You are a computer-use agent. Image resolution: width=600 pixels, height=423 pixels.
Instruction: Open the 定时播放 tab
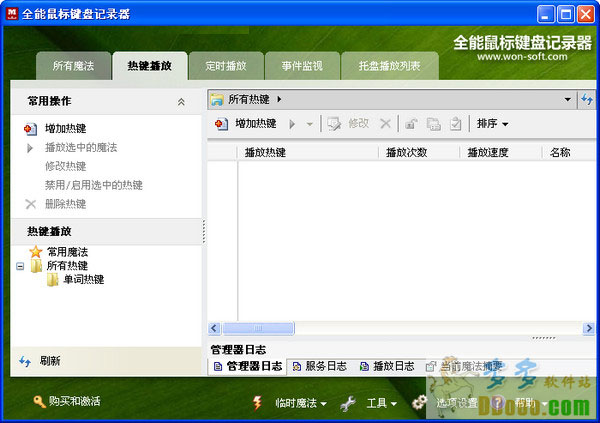coord(226,66)
